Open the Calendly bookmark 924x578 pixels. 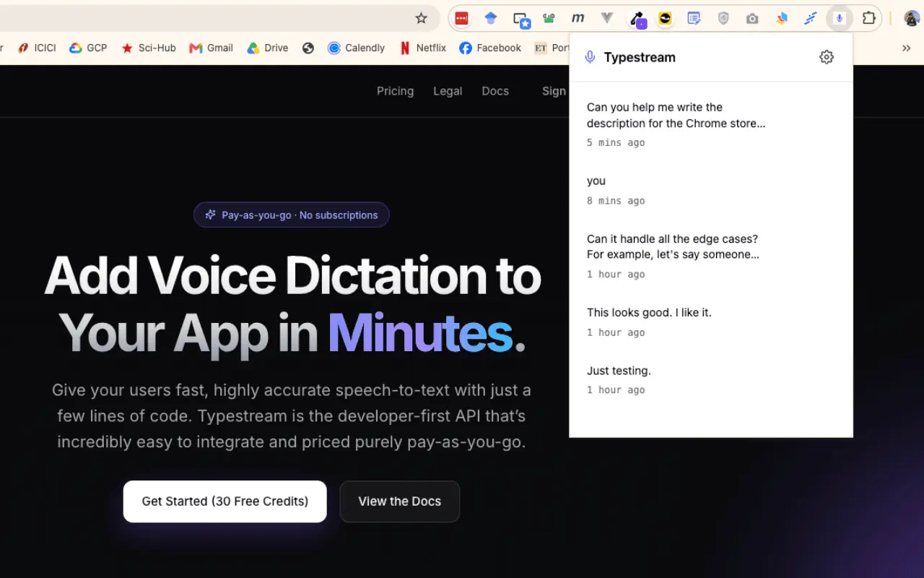(356, 48)
